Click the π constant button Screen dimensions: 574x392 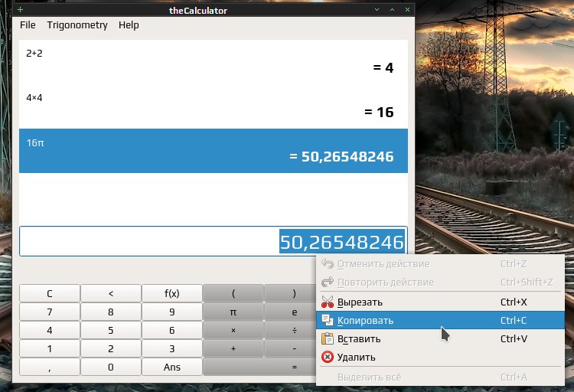tap(233, 312)
